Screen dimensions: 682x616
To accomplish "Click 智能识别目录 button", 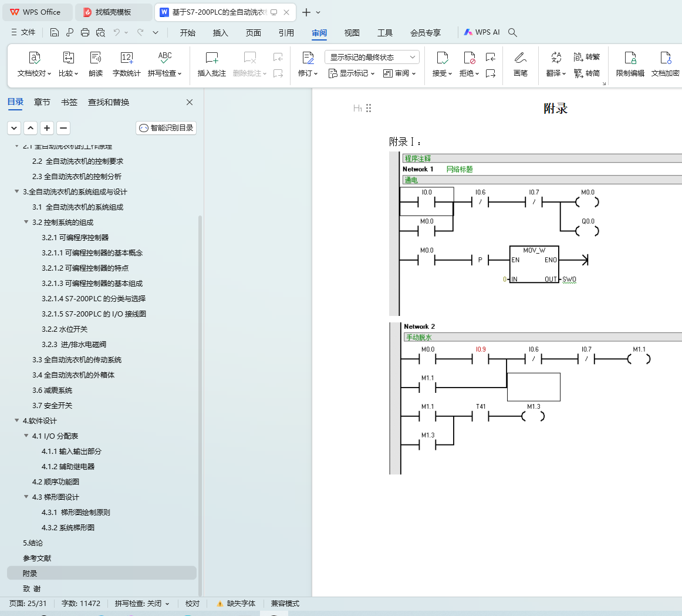I will tap(166, 128).
